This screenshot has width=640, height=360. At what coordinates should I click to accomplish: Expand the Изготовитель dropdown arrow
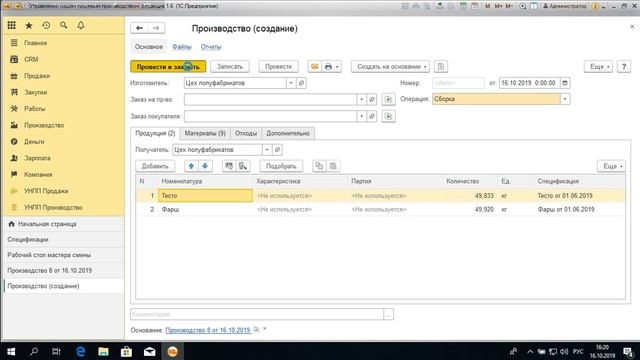pyautogui.click(x=291, y=83)
